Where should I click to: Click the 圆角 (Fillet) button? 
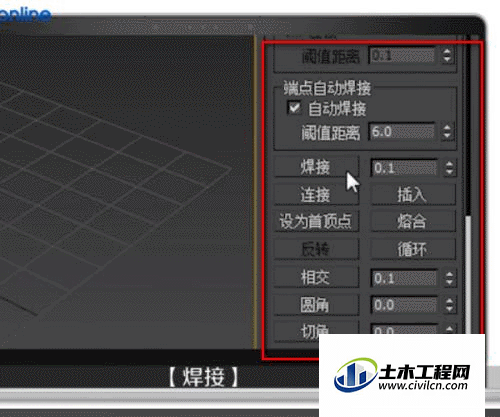tap(316, 304)
